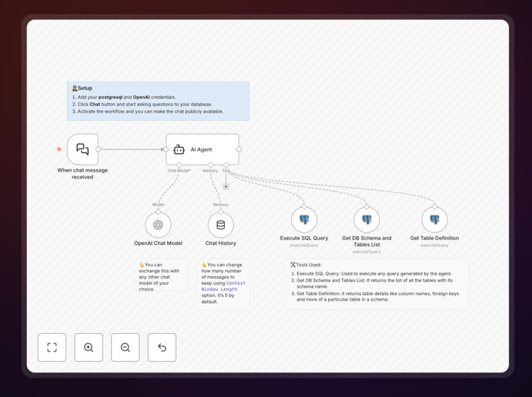Click the red lightning trigger indicator
Viewport: 532px width, 397px height.
click(59, 149)
